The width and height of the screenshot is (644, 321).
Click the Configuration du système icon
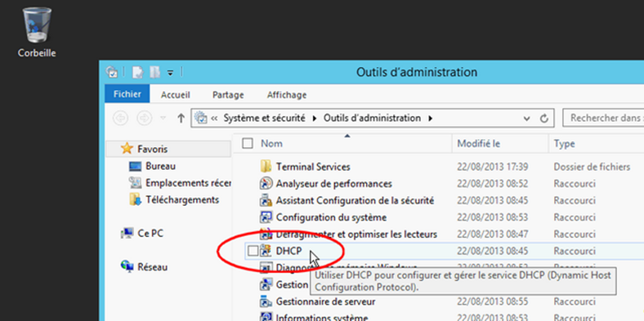coord(266,216)
